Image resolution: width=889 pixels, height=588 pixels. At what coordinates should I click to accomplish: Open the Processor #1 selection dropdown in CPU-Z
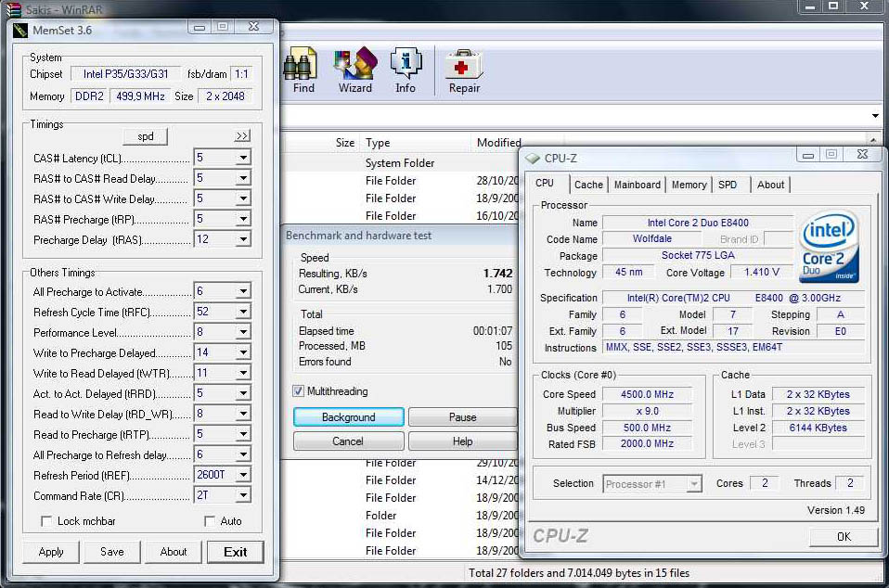(x=693, y=484)
